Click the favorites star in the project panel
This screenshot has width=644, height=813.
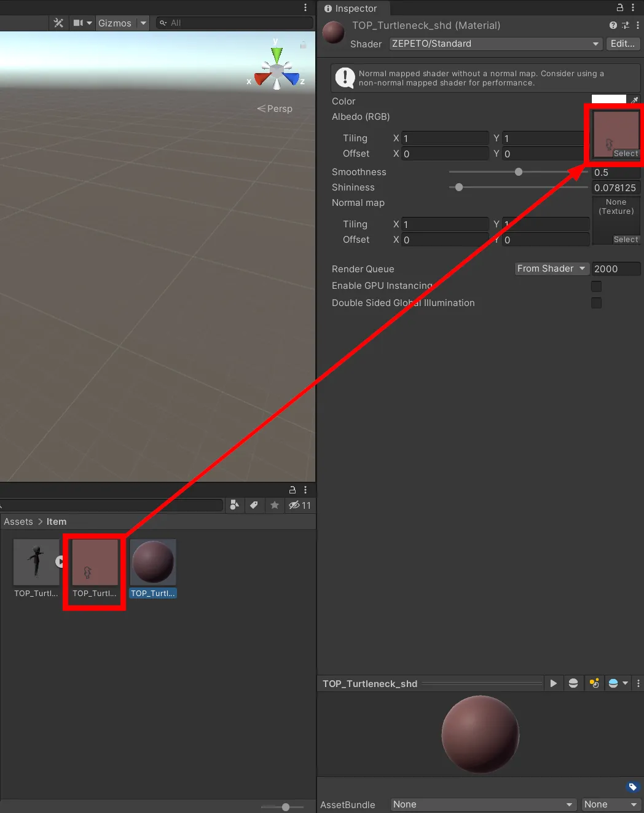(x=274, y=505)
